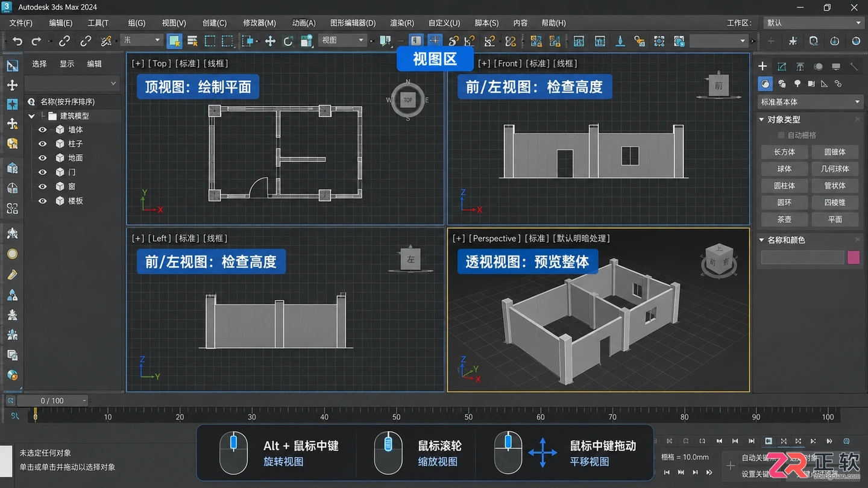Viewport: 868px width, 488px height.
Task: Activate the Select and Rotate tool
Action: coord(288,41)
